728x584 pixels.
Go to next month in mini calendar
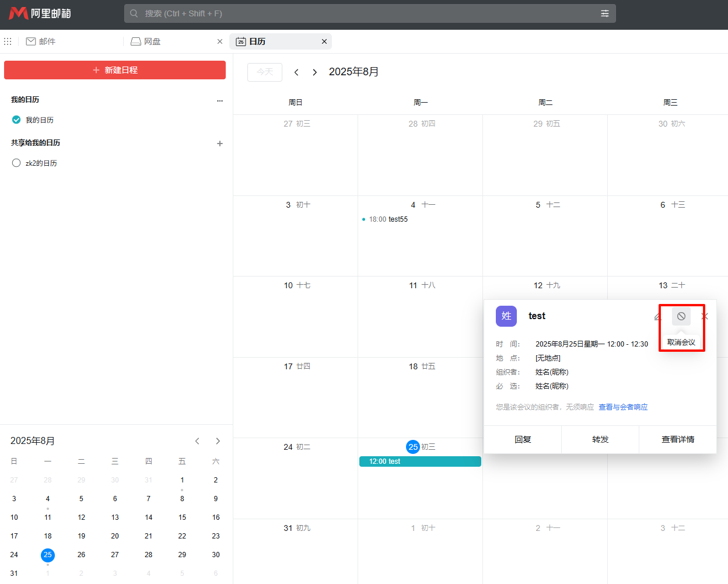pos(218,441)
